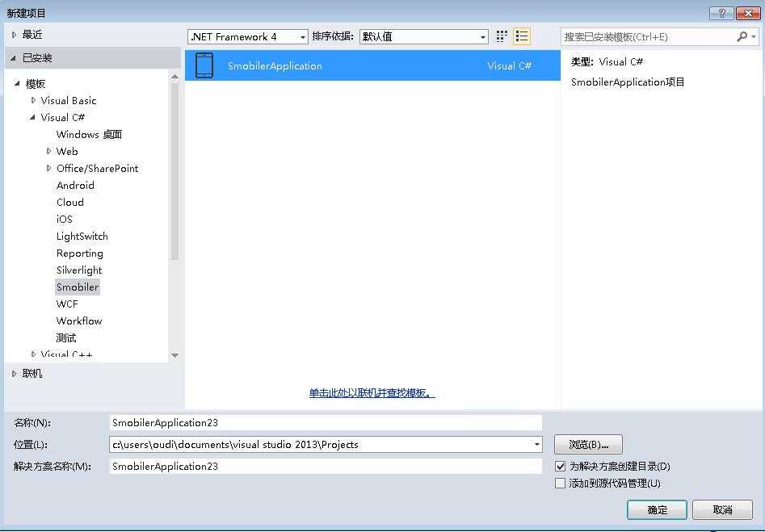This screenshot has height=532, width=765.
Task: Expand the Recent section
Action: (14, 34)
